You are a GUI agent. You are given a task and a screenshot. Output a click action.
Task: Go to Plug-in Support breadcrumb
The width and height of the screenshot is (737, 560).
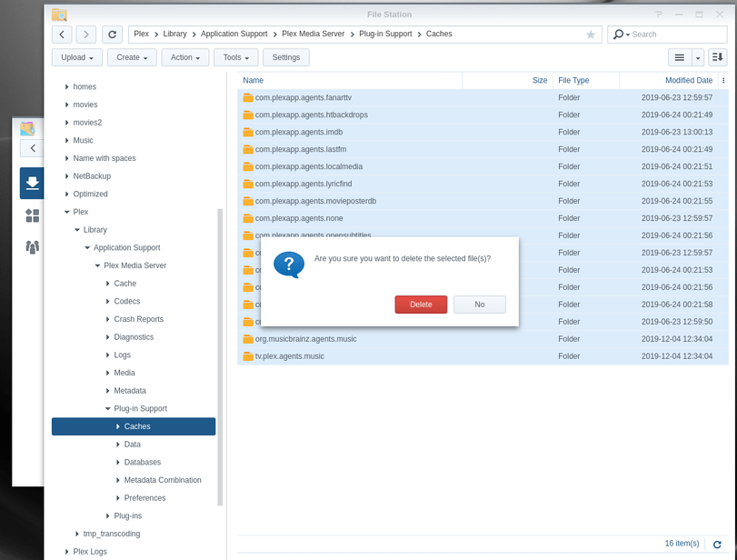point(385,34)
